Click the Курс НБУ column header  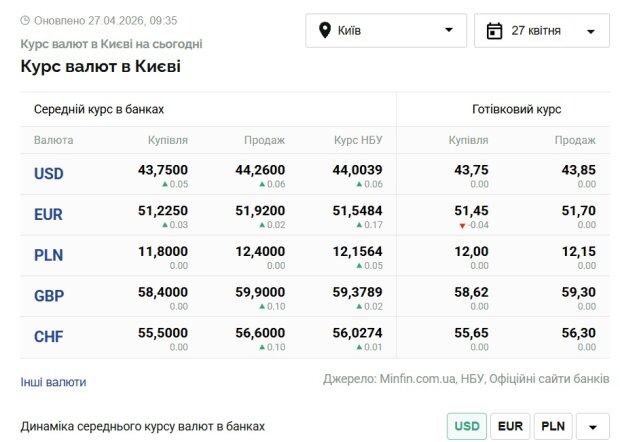click(x=358, y=140)
